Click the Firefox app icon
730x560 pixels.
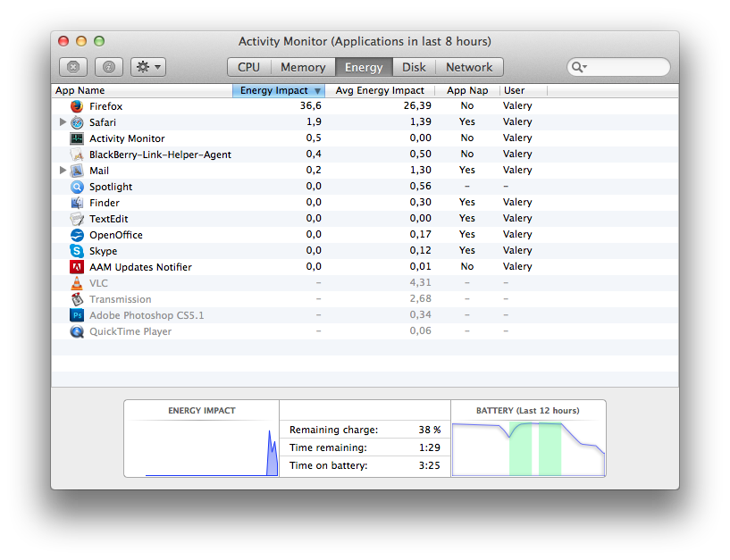[77, 106]
